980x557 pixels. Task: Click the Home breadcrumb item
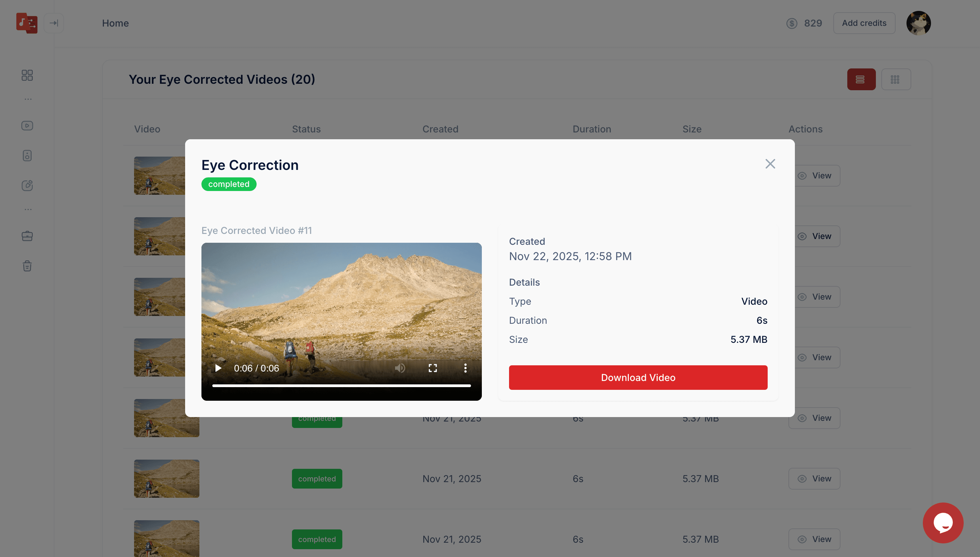coord(115,23)
